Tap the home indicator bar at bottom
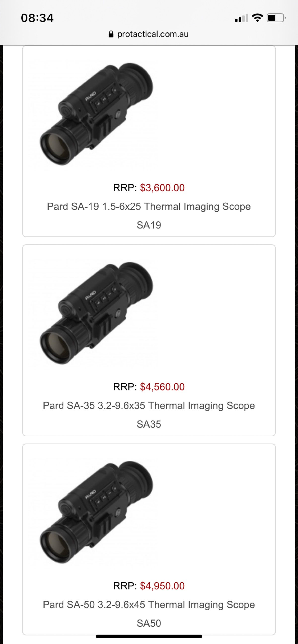Viewport: 298px width, 644px height. 149,636
